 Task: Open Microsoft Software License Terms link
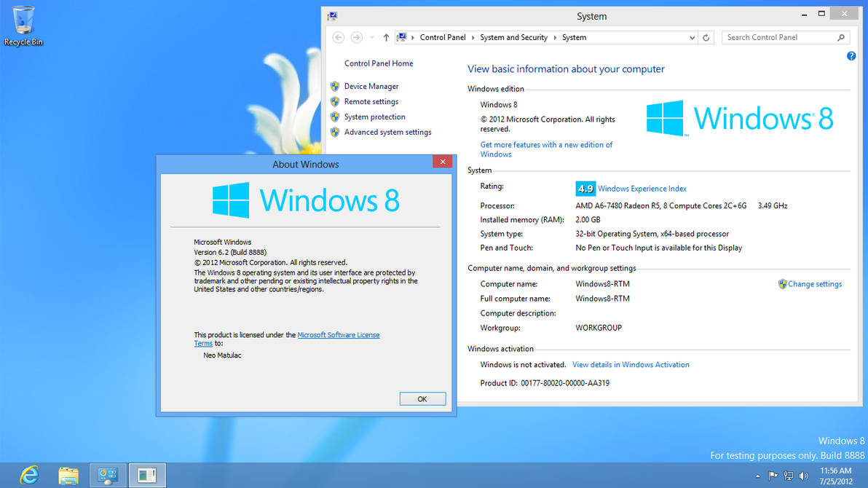[x=338, y=334]
